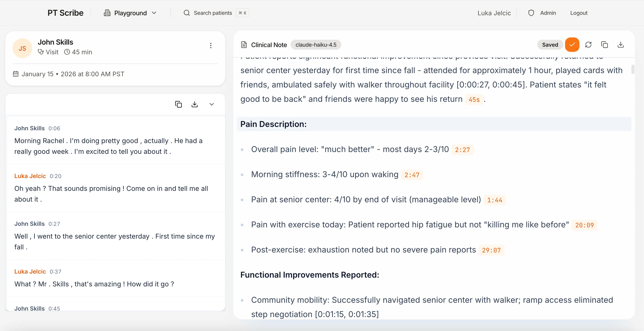Click the Clinical Note document icon
Image resolution: width=644 pixels, height=331 pixels.
click(244, 44)
